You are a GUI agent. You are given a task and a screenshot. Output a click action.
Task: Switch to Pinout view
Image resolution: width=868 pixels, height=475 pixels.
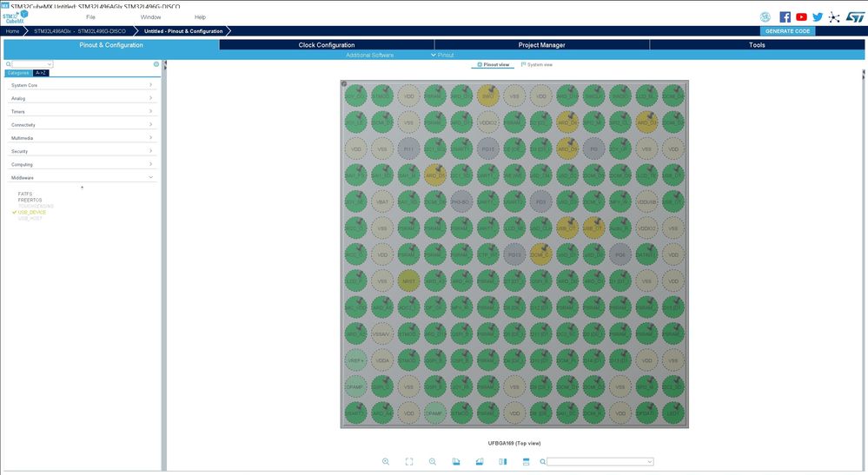tap(493, 65)
